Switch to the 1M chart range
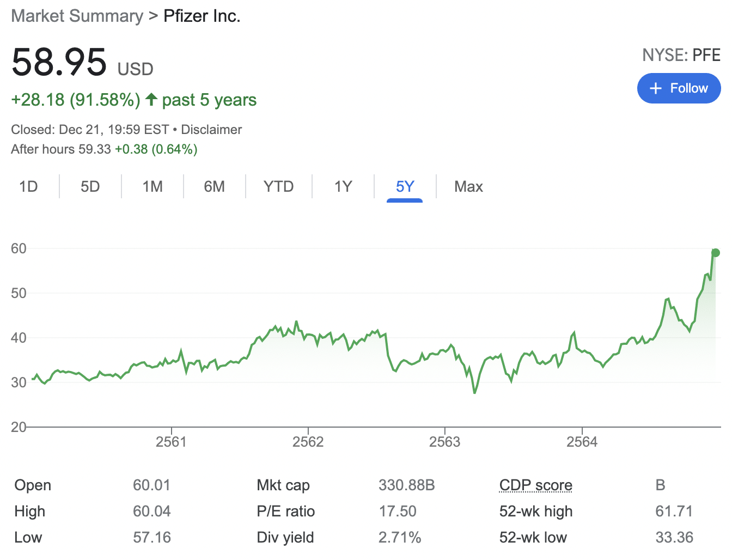The image size is (732, 560). [x=152, y=187]
